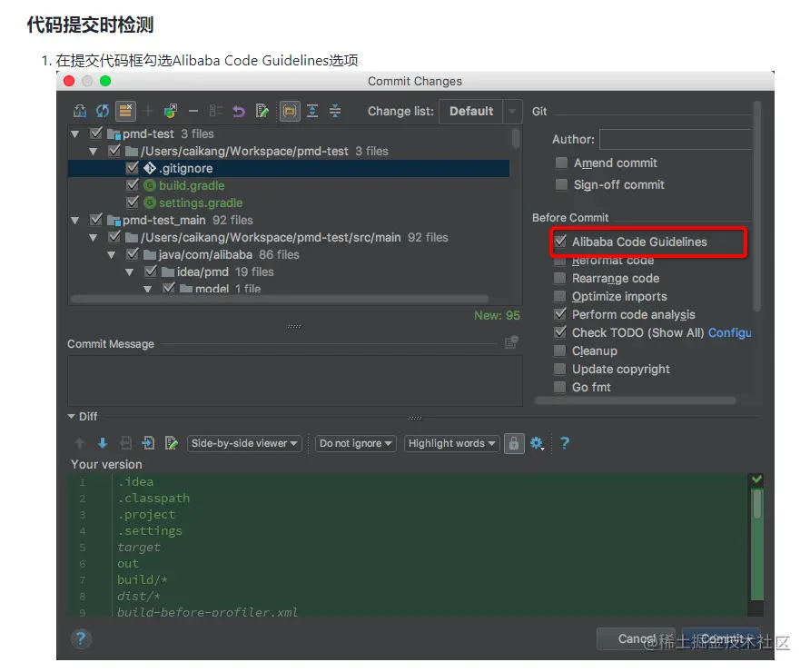Click the collapse all icon in changes toolbar
The height and width of the screenshot is (672, 810).
[335, 111]
